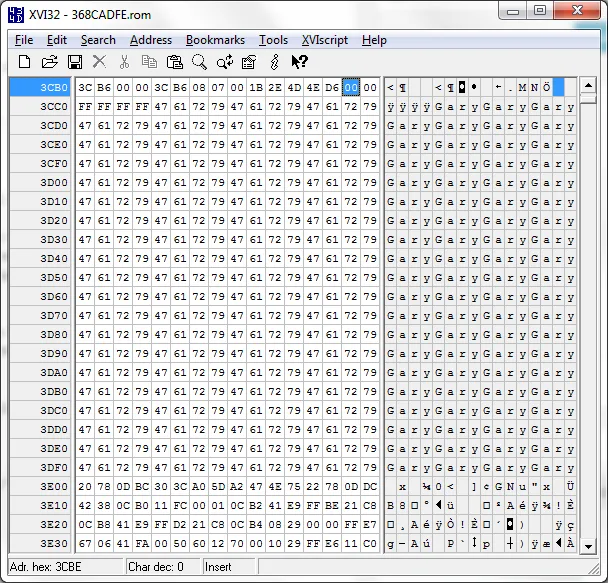Click the XVI32 title bar app icon
This screenshot has width=608, height=583.
pos(16,15)
